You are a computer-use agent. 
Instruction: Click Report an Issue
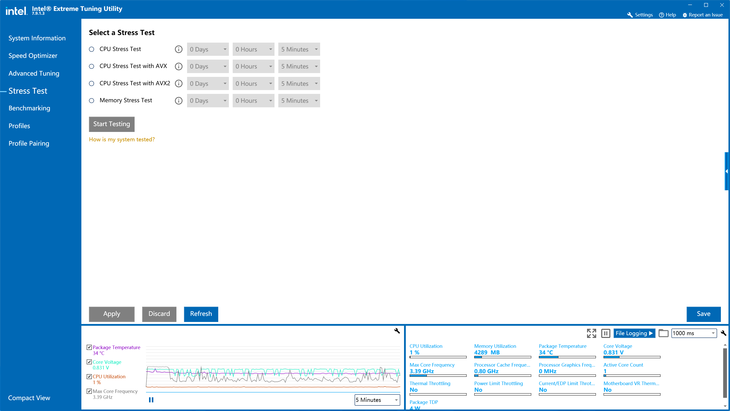click(703, 15)
